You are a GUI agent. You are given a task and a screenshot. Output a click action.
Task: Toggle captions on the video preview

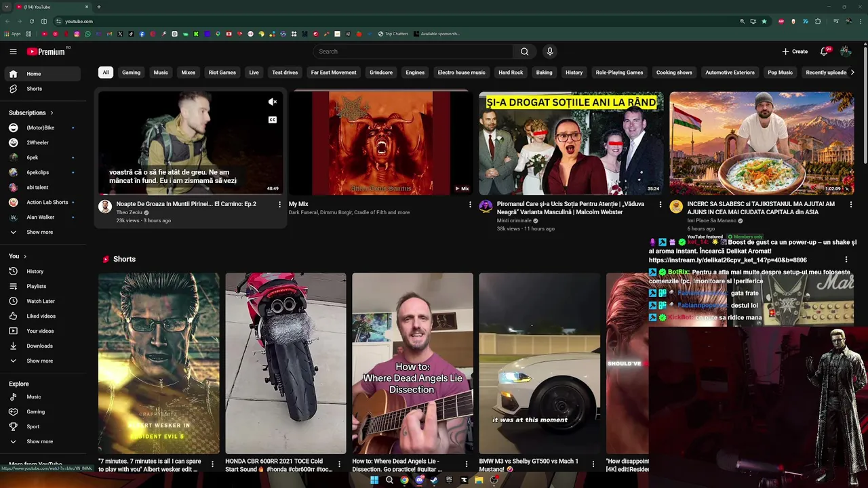pos(273,120)
